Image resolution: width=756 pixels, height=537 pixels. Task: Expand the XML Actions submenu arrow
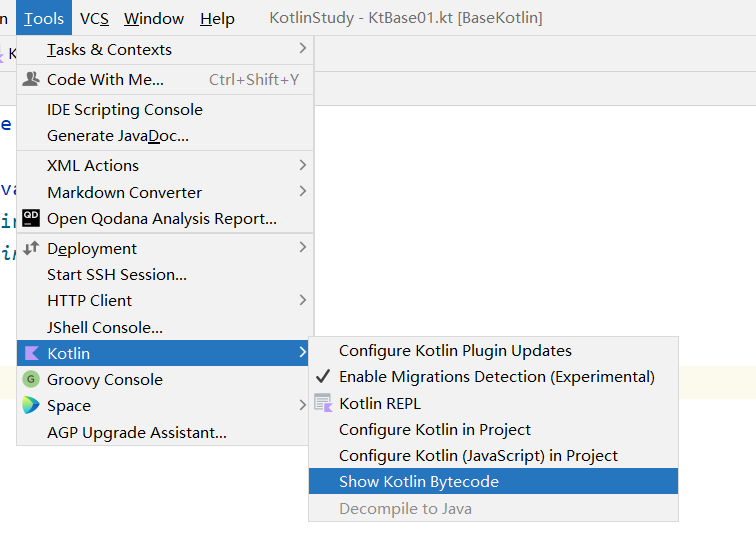(x=302, y=165)
